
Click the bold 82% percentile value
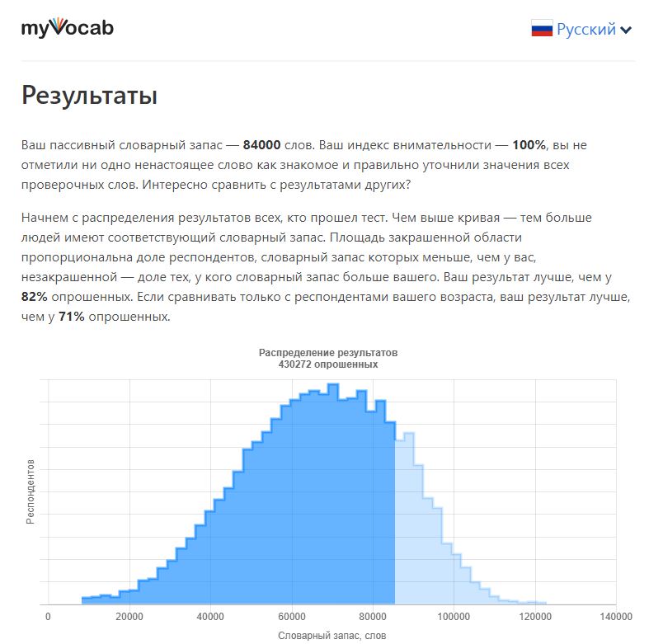(35, 297)
